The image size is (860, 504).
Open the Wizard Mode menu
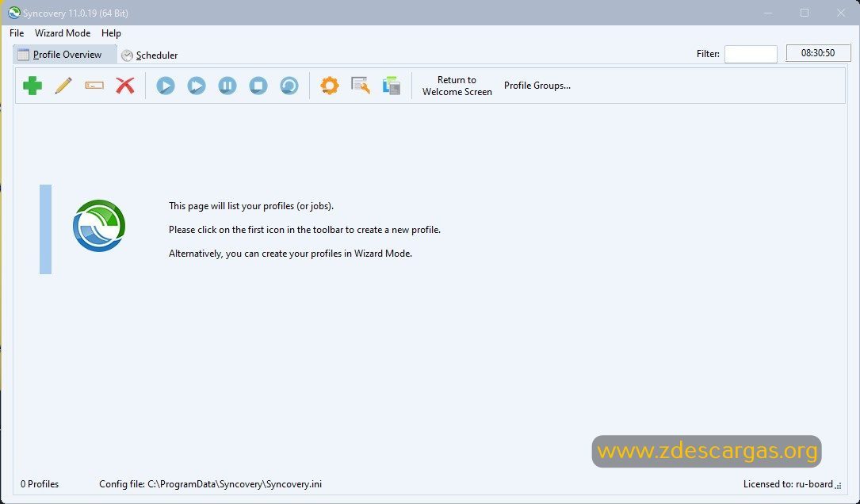pos(63,33)
